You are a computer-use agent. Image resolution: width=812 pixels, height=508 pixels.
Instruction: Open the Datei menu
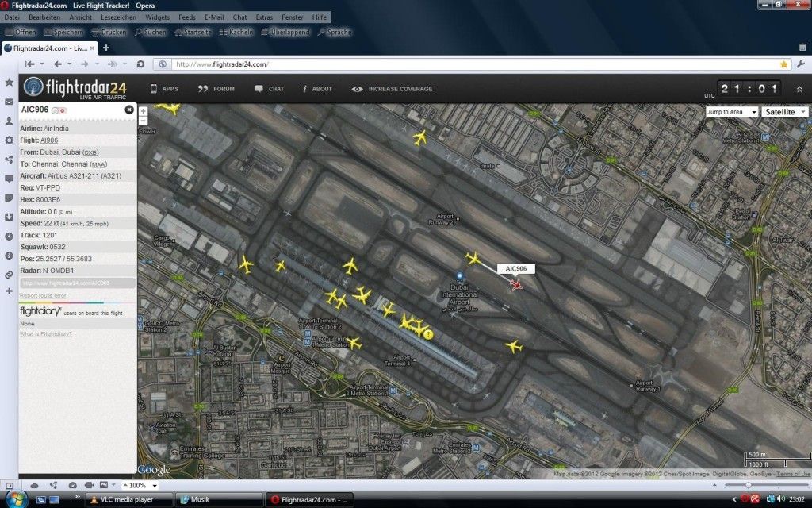coord(12,17)
